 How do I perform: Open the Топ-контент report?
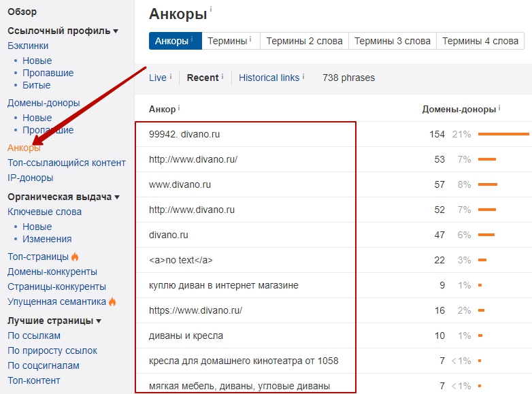pos(34,380)
